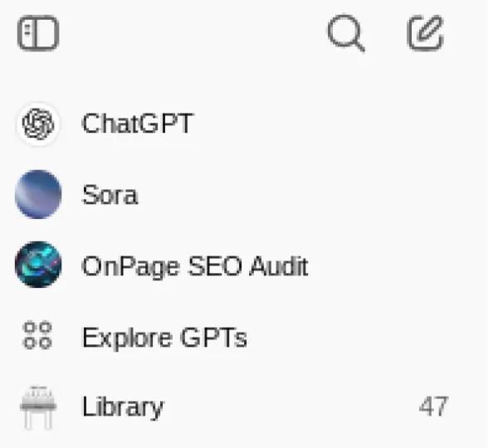Open the OnPage SEO Audit text link
Image resolution: width=498 pixels, height=448 pixels.
tap(195, 267)
